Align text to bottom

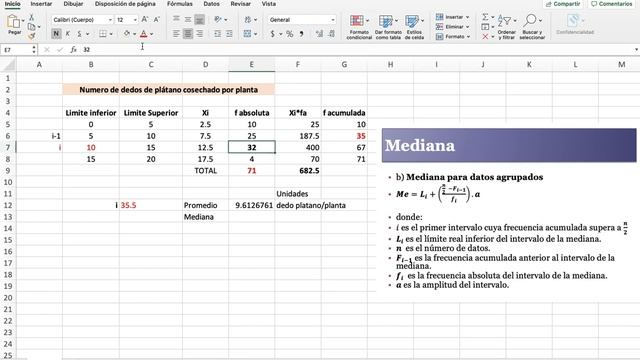199,19
